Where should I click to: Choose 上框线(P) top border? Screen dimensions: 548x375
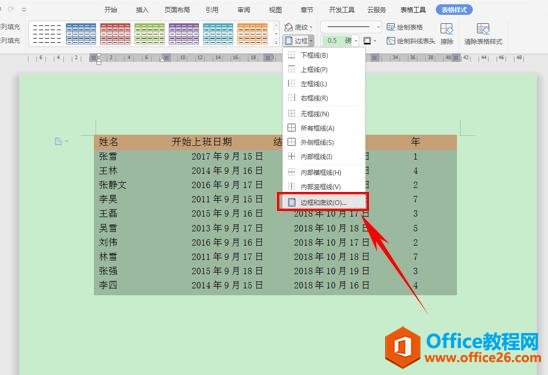tap(324, 70)
